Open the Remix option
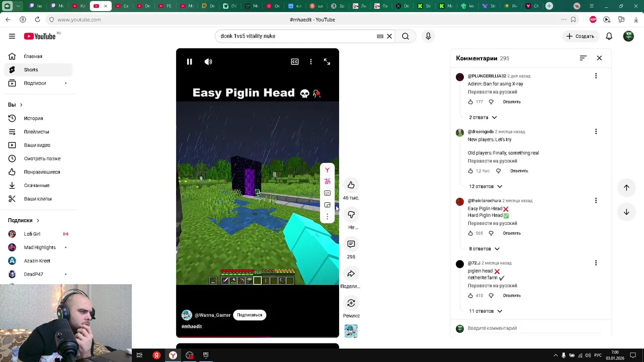 (351, 303)
